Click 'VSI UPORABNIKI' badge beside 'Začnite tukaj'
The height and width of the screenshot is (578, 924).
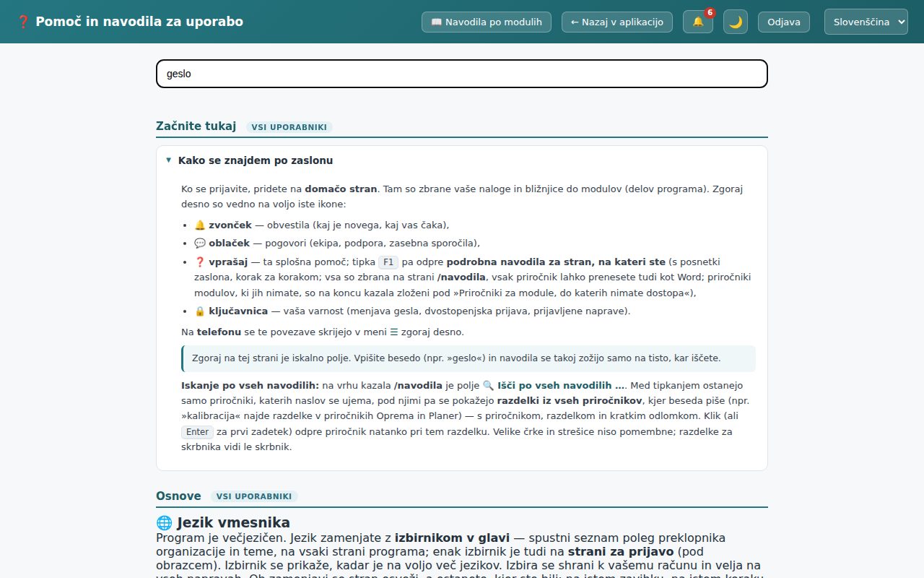(289, 127)
